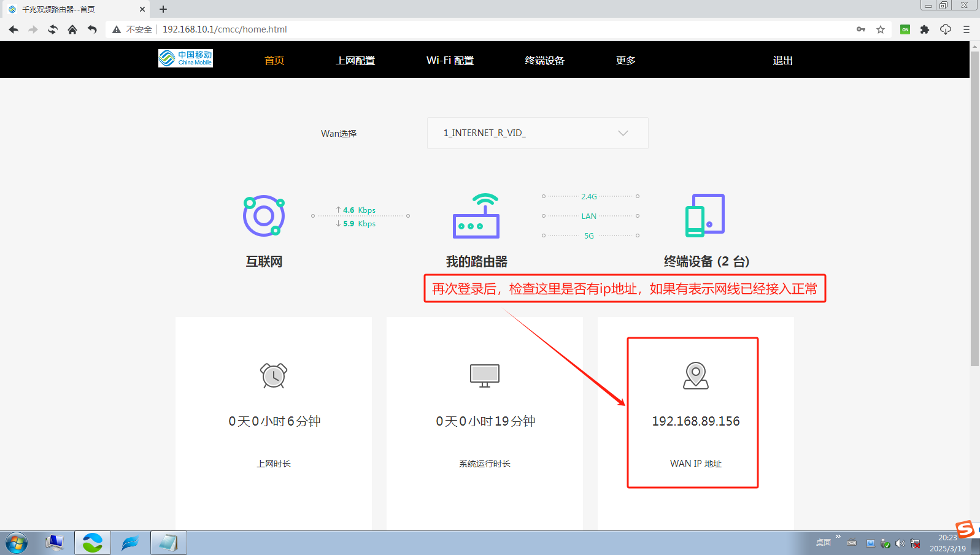Screen dimensions: 980x555
Task: Click the 桌面 toolbar label
Action: click(x=824, y=543)
